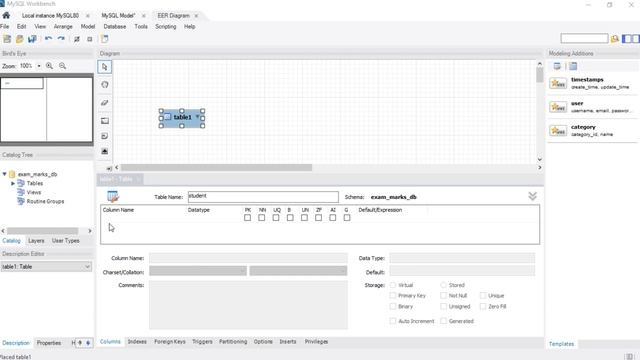Open the Templates tab
Screen dimensions: 640x360
pyautogui.click(x=561, y=344)
